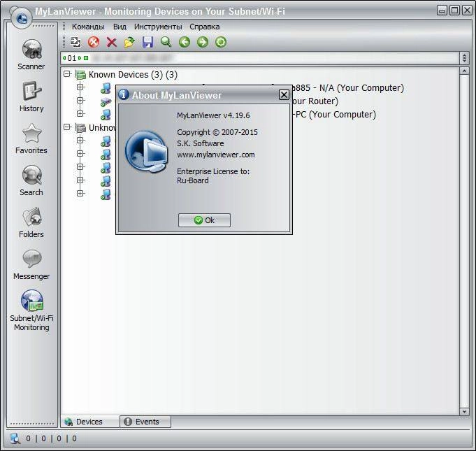The width and height of the screenshot is (476, 451).
Task: Collapse the Known Devices tree group
Action: pyautogui.click(x=67, y=74)
